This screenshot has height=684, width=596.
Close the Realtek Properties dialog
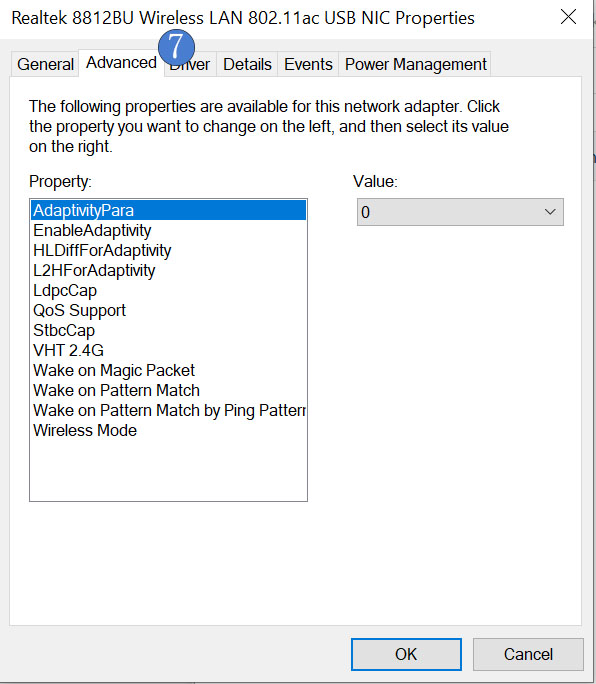(568, 17)
